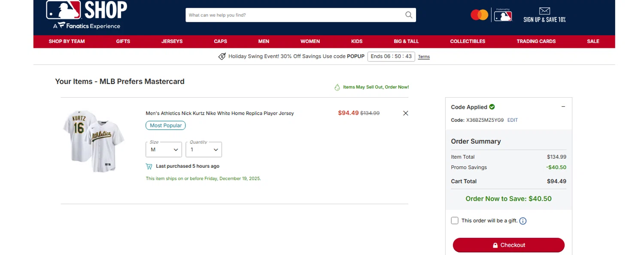644x255 pixels.
Task: Click the gift order info icon
Action: tap(523, 221)
